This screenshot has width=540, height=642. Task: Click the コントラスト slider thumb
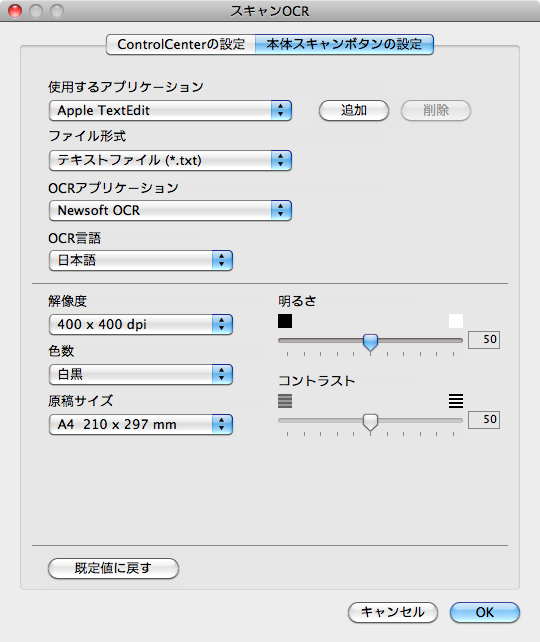pyautogui.click(x=371, y=422)
